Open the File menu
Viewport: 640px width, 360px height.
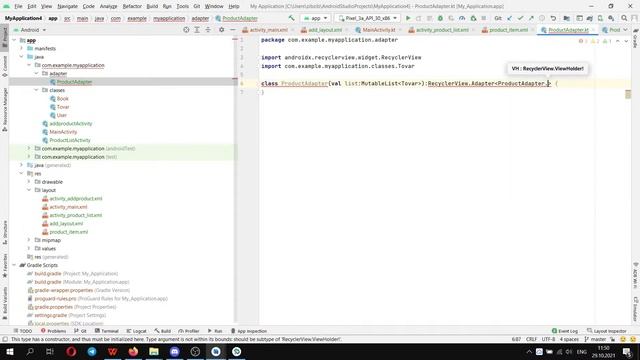click(x=18, y=6)
